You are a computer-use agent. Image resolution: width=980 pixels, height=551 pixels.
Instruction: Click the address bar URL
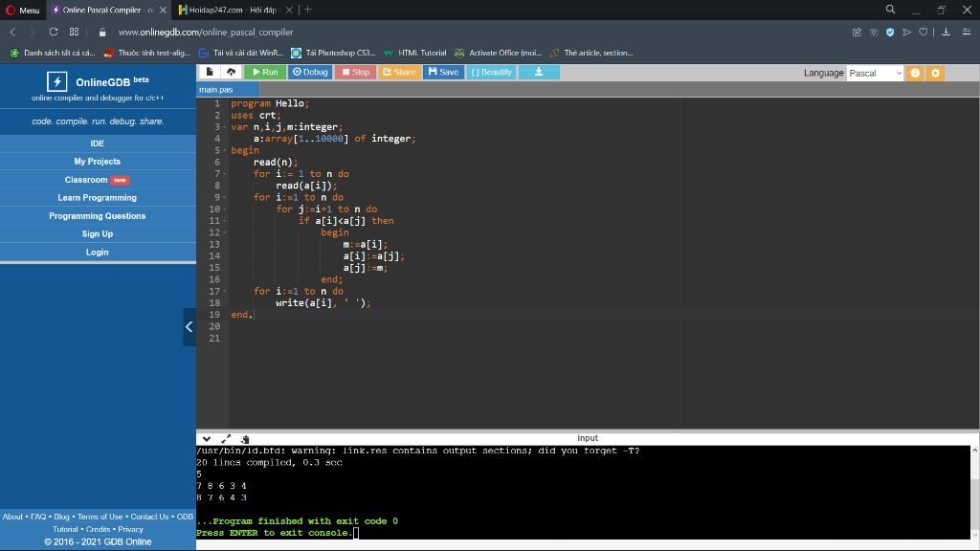(x=206, y=32)
